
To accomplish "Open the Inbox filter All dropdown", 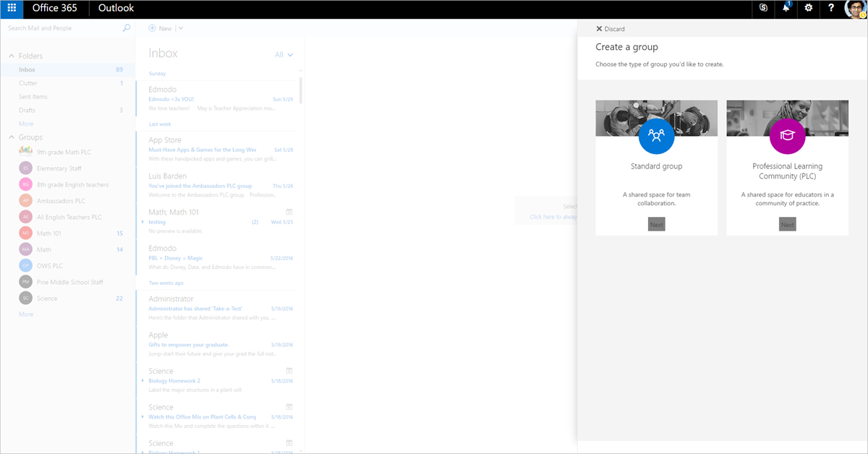I will 283,54.
